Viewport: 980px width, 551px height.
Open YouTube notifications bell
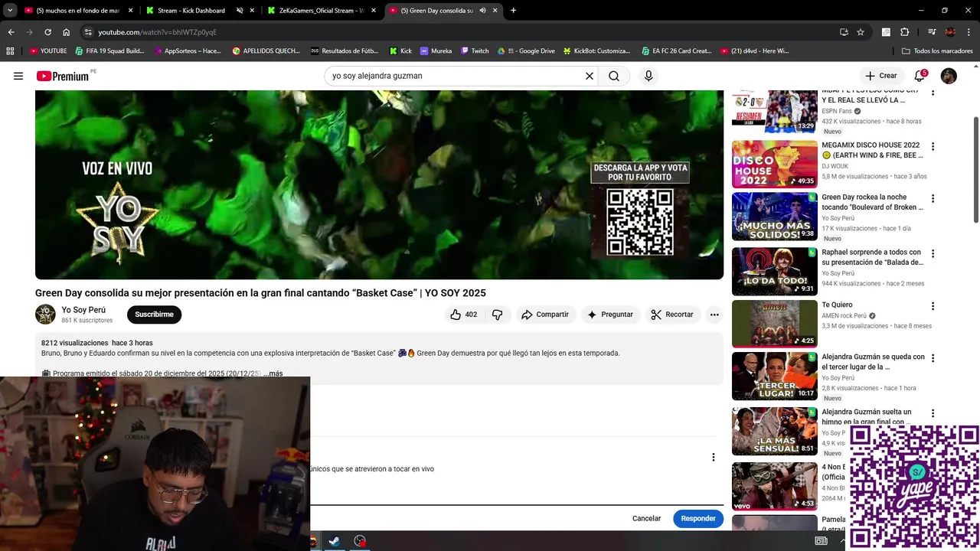point(920,76)
